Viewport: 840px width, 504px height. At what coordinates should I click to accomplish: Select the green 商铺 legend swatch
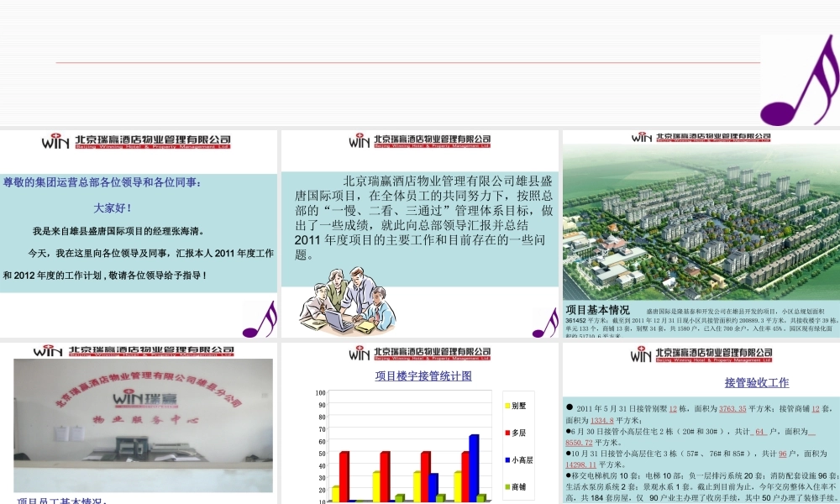pos(507,487)
